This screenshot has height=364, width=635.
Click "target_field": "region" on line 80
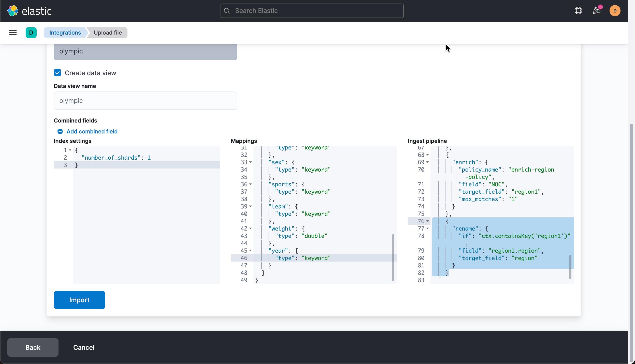pyautogui.click(x=498, y=258)
